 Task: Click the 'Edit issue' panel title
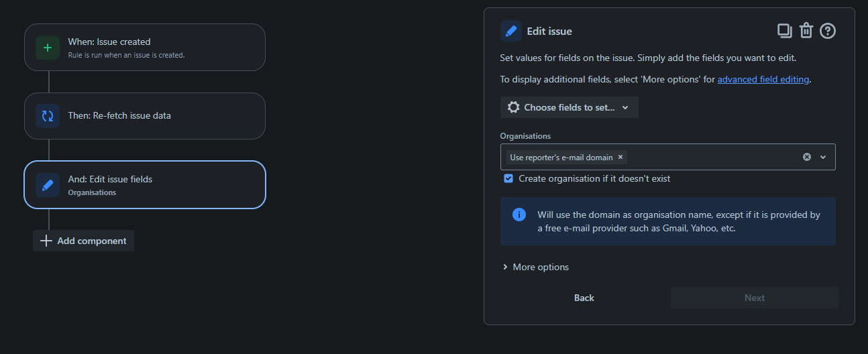click(549, 31)
